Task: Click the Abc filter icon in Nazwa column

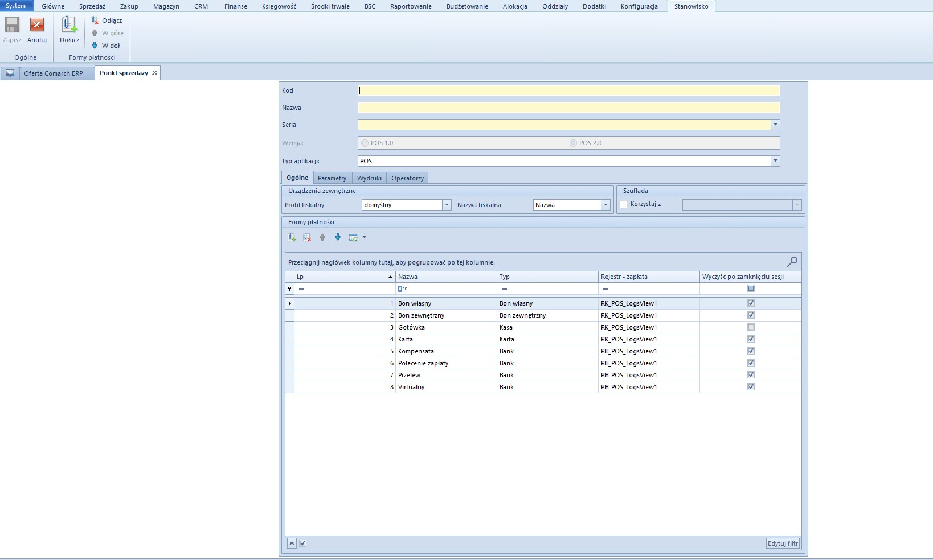Action: 402,289
